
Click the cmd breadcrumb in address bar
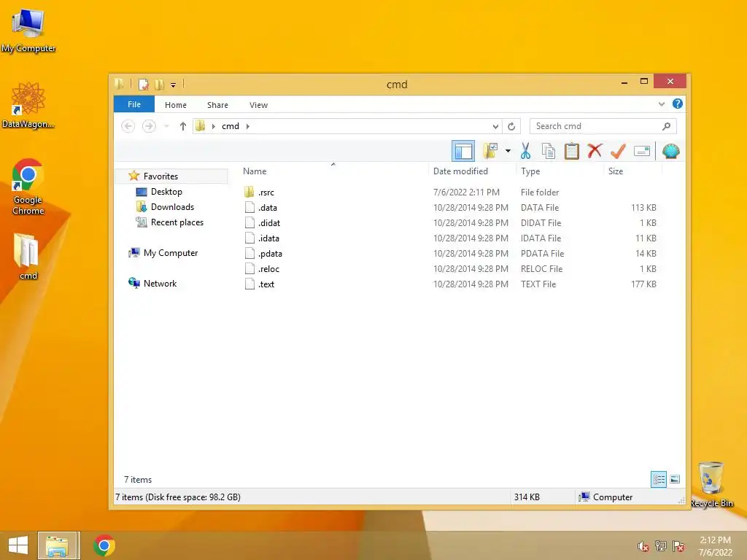click(231, 126)
